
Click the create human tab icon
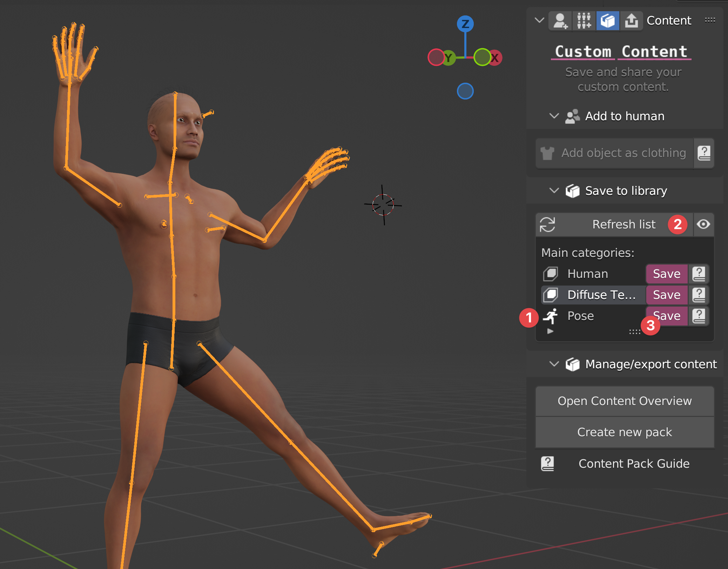pos(560,21)
